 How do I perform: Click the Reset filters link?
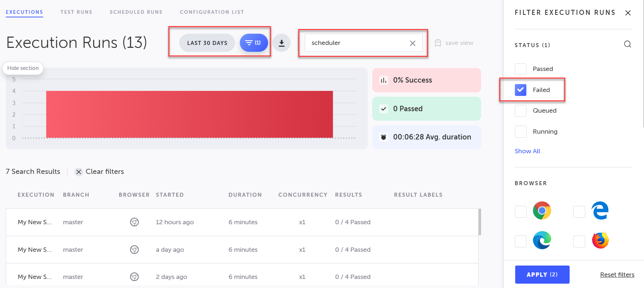point(617,275)
